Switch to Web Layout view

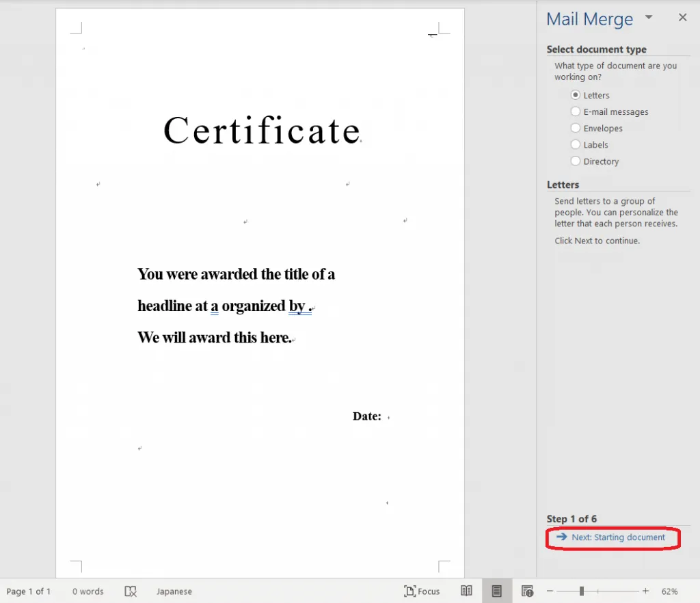tap(527, 591)
